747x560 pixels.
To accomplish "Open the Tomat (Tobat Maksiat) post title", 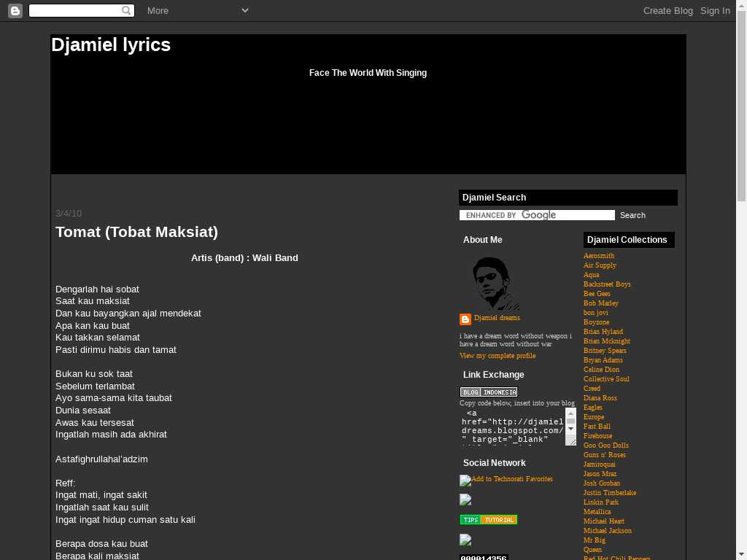I will click(x=136, y=232).
